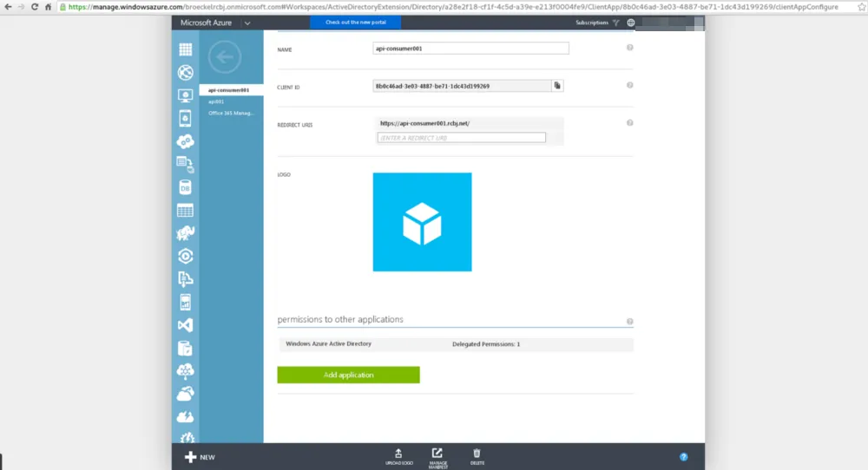The height and width of the screenshot is (470, 868).
Task: Open the blue help question mark icon
Action: (x=684, y=457)
